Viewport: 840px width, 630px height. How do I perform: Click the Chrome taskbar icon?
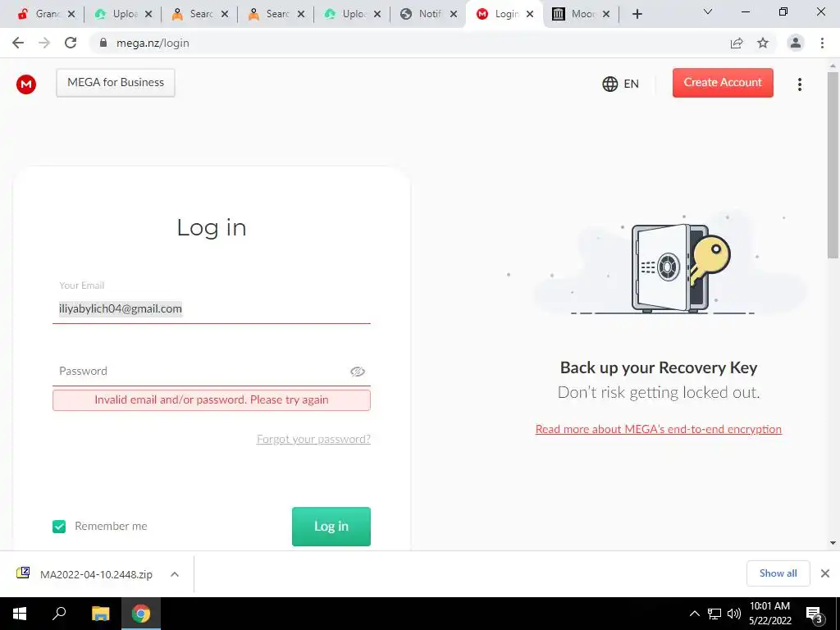tap(141, 614)
